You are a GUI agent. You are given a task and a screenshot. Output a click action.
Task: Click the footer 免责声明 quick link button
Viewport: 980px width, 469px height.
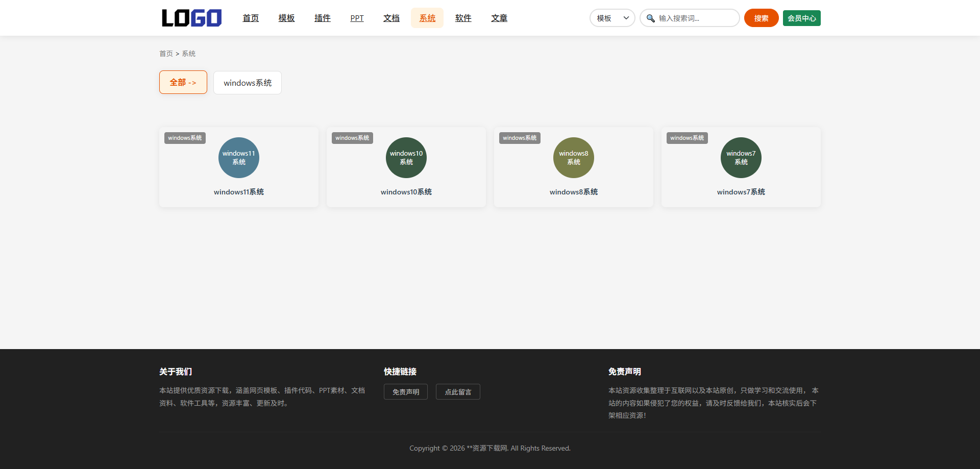point(406,392)
